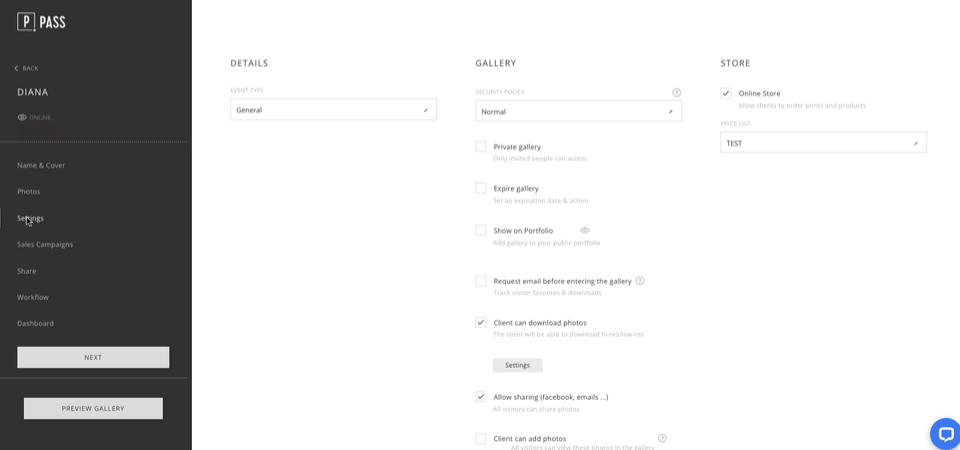960x450 pixels.
Task: Disable Allow sharing checkbox
Action: pyautogui.click(x=481, y=397)
